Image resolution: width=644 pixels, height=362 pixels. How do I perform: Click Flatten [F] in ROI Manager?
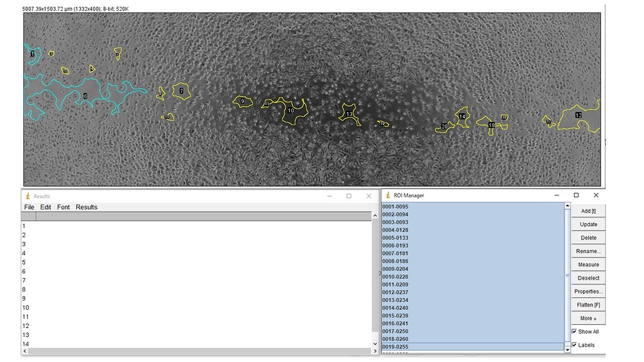pyautogui.click(x=588, y=304)
